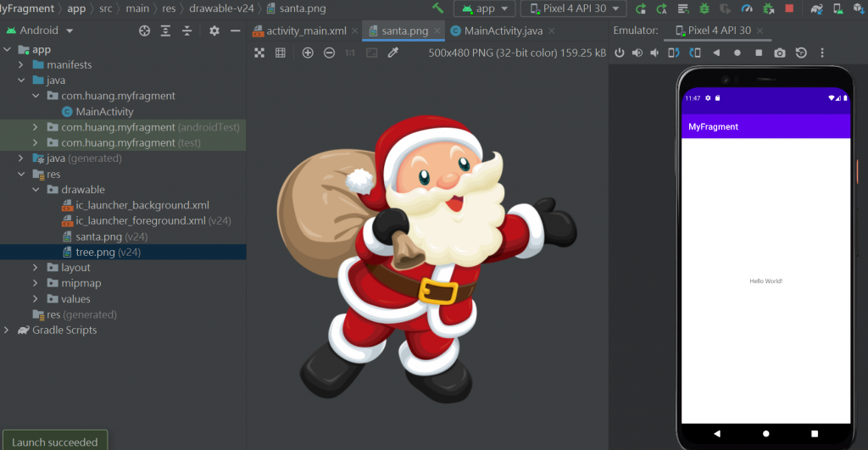Click Collapse All in project panel
This screenshot has height=450, width=868.
click(x=187, y=31)
